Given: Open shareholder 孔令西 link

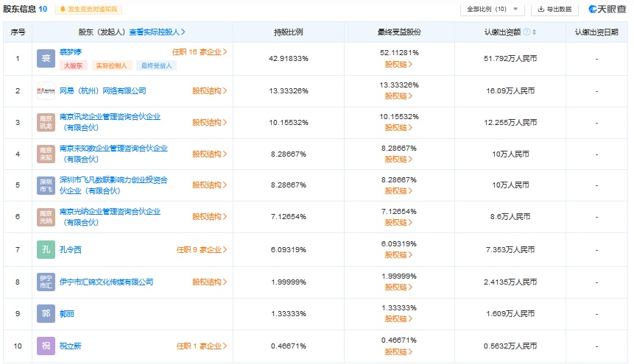Looking at the screenshot, I should [x=71, y=250].
